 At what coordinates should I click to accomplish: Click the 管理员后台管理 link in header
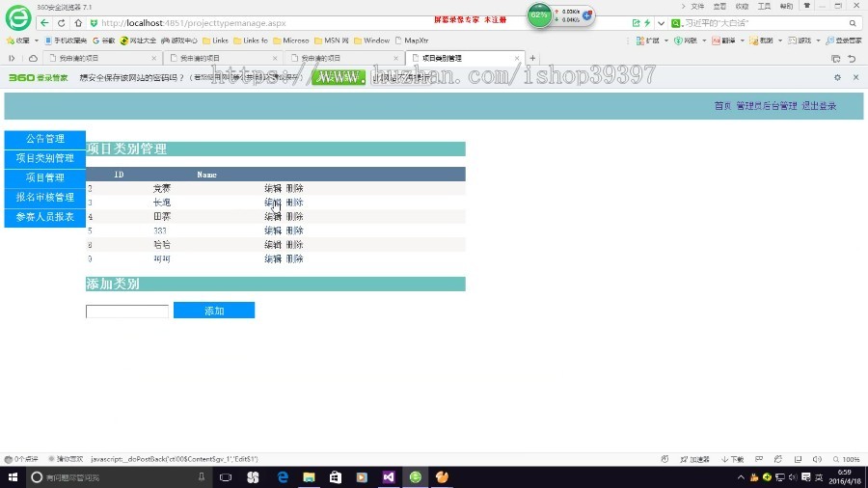point(766,106)
